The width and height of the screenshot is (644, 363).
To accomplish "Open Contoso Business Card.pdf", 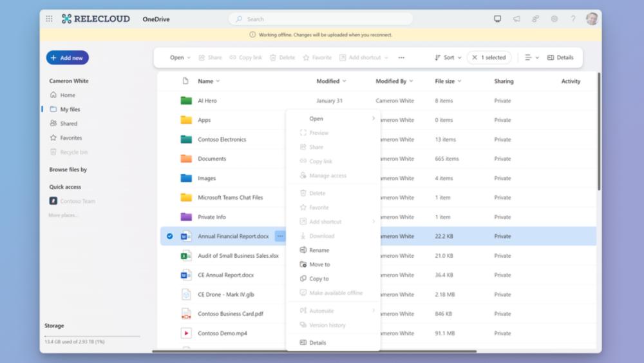I will coord(231,313).
